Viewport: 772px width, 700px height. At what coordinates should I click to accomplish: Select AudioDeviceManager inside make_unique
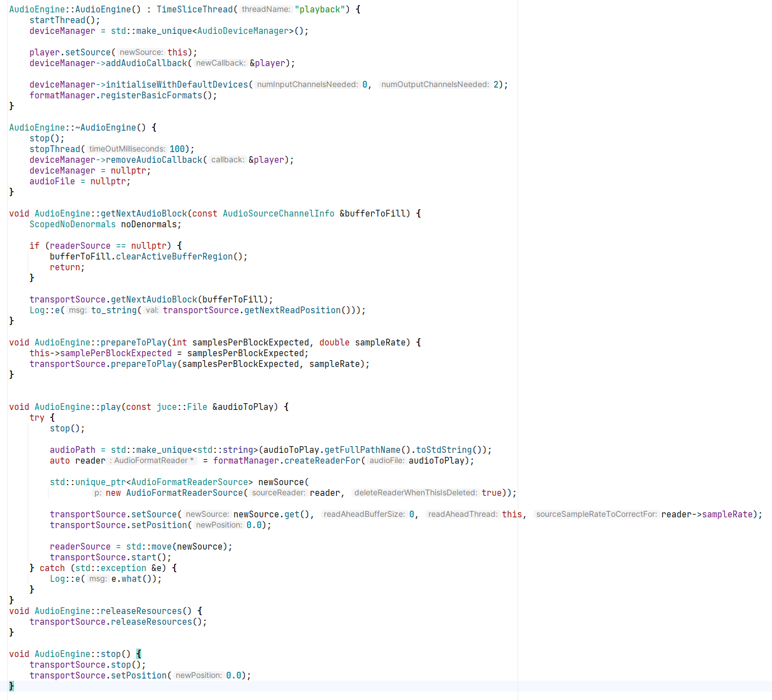pos(243,31)
